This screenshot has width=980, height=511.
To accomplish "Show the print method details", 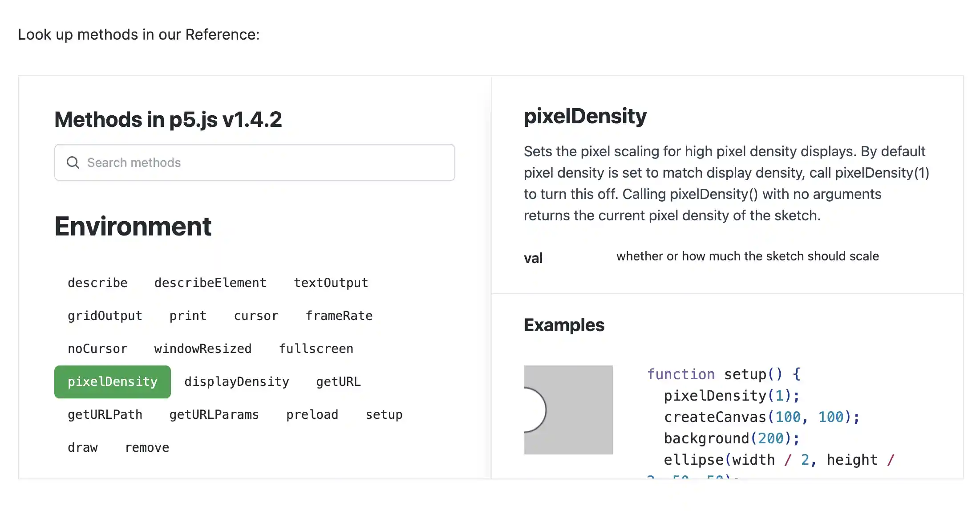I will point(188,316).
